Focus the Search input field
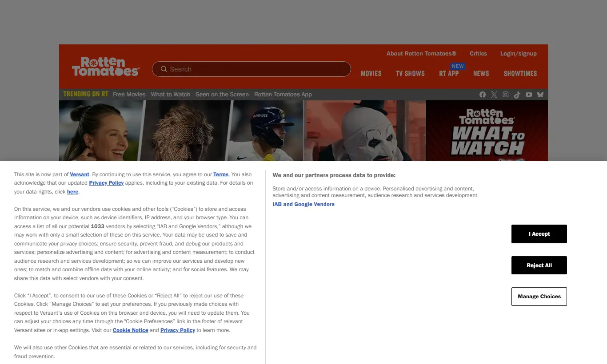The width and height of the screenshot is (607, 364). tap(252, 69)
